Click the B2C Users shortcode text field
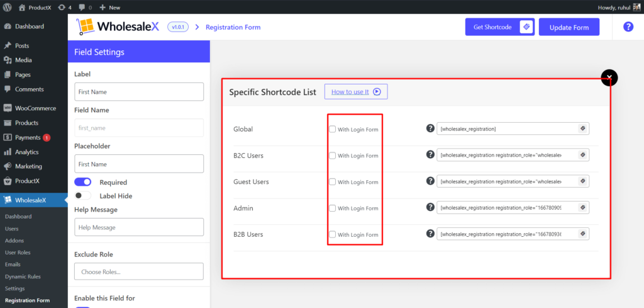Image resolution: width=644 pixels, height=308 pixels. point(513,155)
